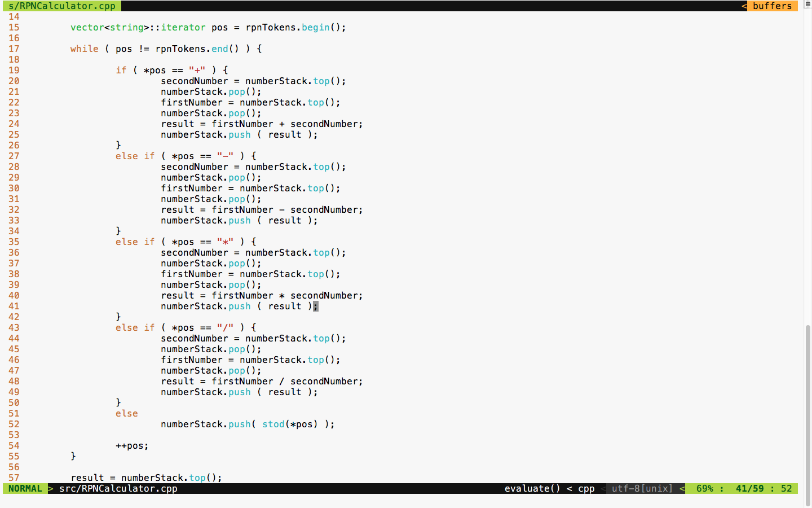Click secondNumber assignment on line 44
812x508 pixels.
coord(253,338)
